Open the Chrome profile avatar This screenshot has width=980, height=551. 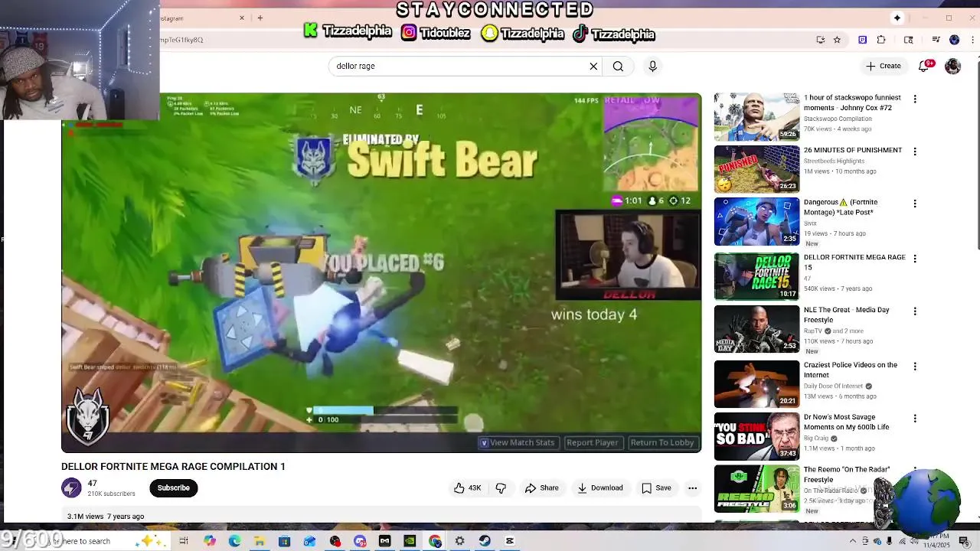pyautogui.click(x=954, y=40)
